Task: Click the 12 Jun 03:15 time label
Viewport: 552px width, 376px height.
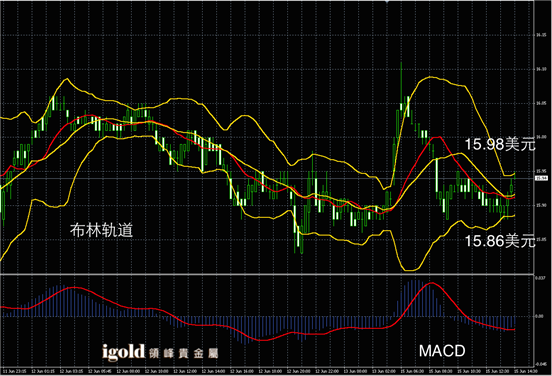Action: pyautogui.click(x=71, y=371)
